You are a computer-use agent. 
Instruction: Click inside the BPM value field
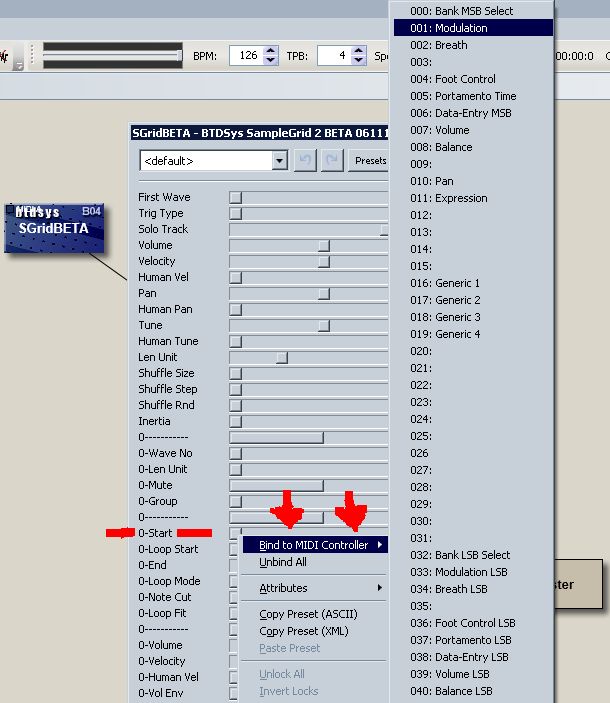[x=246, y=56]
